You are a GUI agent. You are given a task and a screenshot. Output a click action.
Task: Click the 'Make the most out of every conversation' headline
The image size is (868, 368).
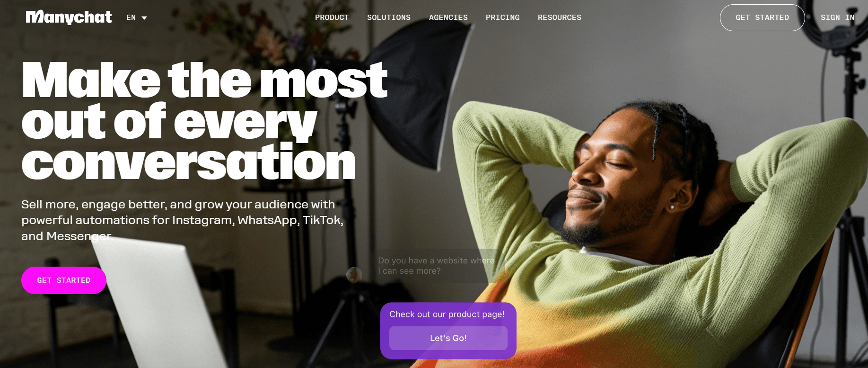coord(204,121)
